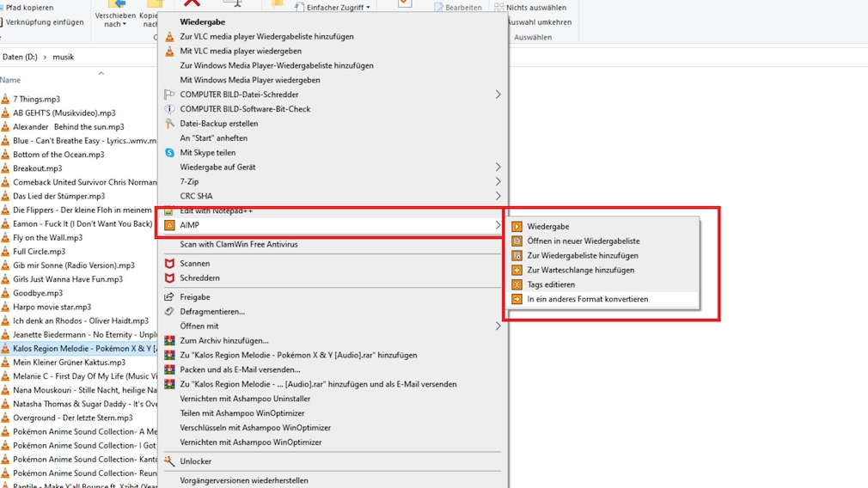Screen dimensions: 868x488
Task: Expand Wiedergabe auf Gerät submenu arrow
Action: pyautogui.click(x=498, y=168)
